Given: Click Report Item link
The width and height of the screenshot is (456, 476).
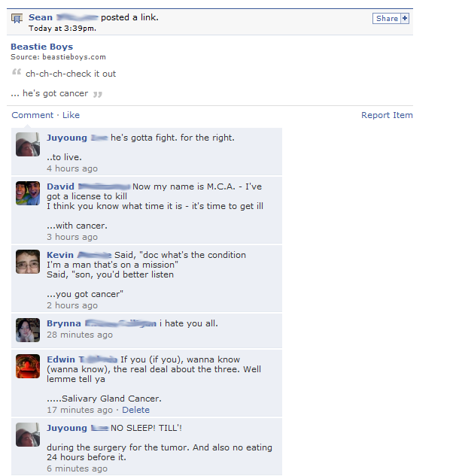Looking at the screenshot, I should (387, 115).
